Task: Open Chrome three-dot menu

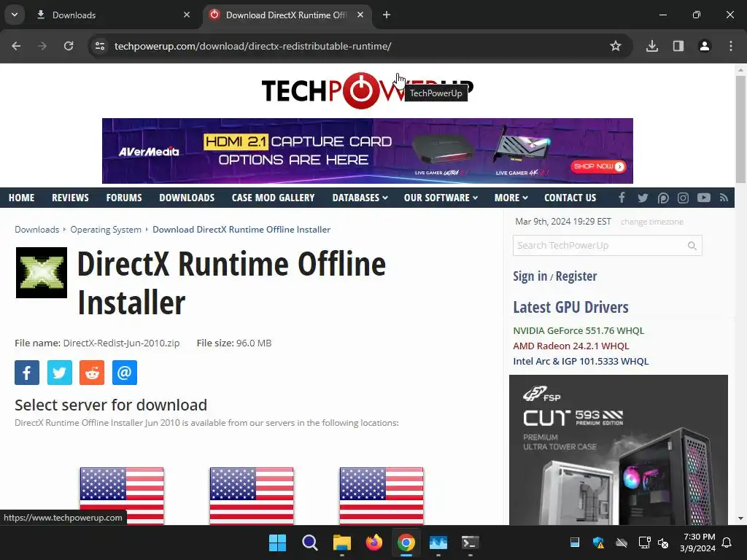Action: pyautogui.click(x=731, y=46)
